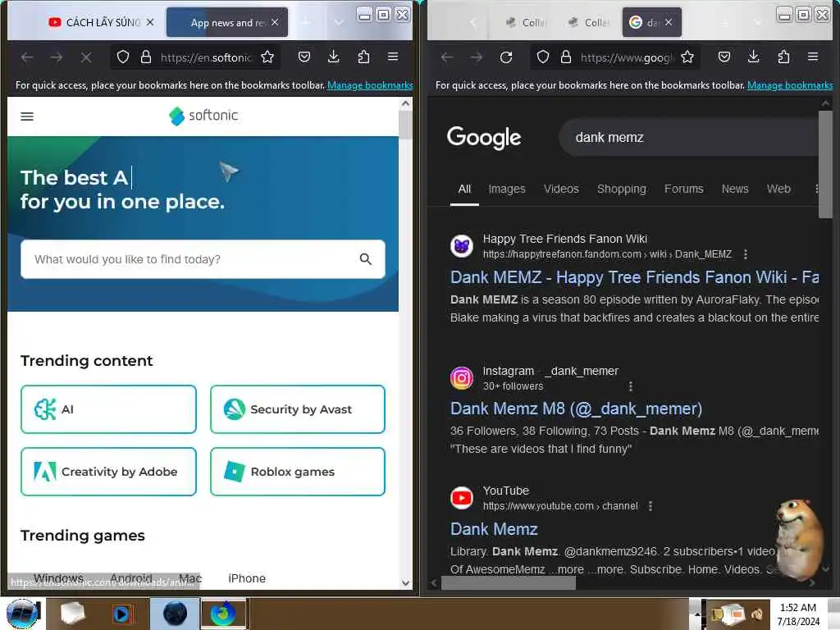Image resolution: width=840 pixels, height=630 pixels.
Task: Open the Softonic hamburger menu
Action: 27,116
